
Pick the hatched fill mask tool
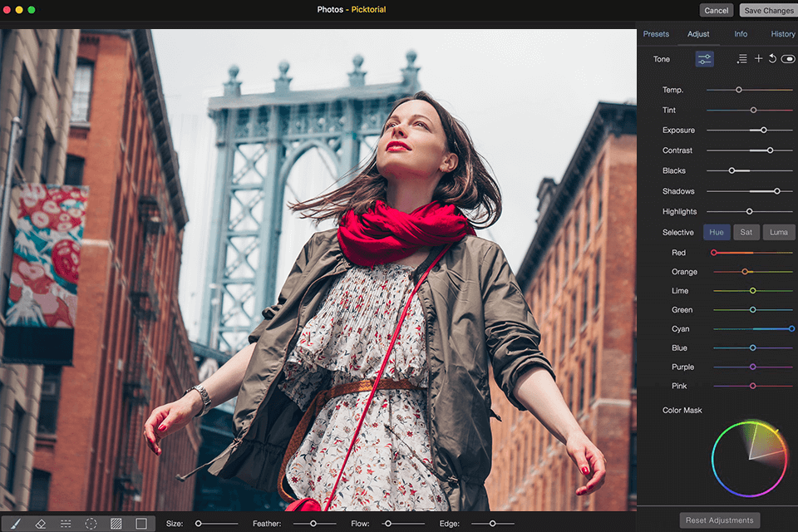coord(116,524)
